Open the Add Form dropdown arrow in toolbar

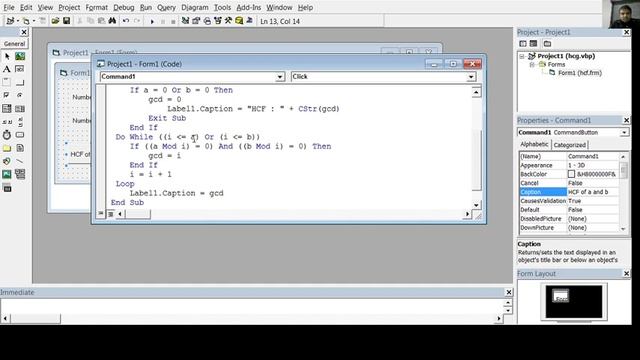(x=33, y=21)
